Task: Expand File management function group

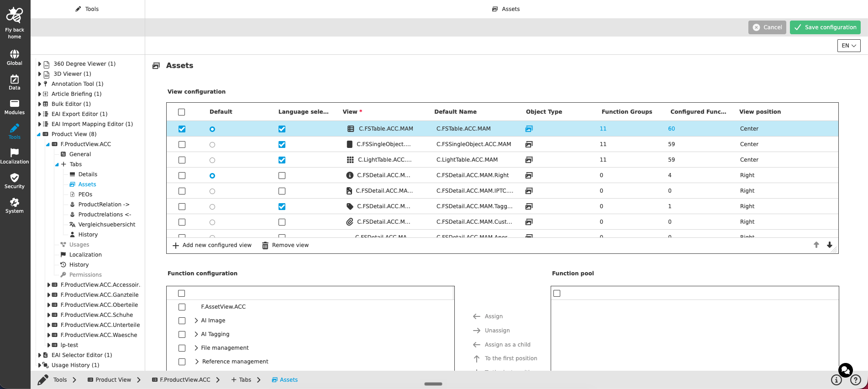Action: pyautogui.click(x=196, y=348)
